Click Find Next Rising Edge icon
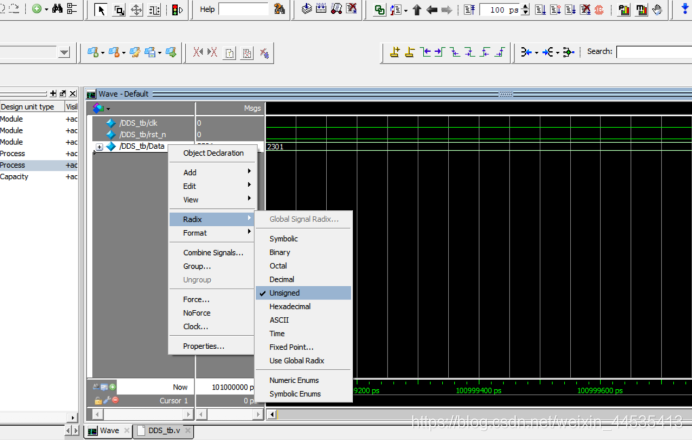Image resolution: width=693 pixels, height=441 pixels. tap(500, 52)
